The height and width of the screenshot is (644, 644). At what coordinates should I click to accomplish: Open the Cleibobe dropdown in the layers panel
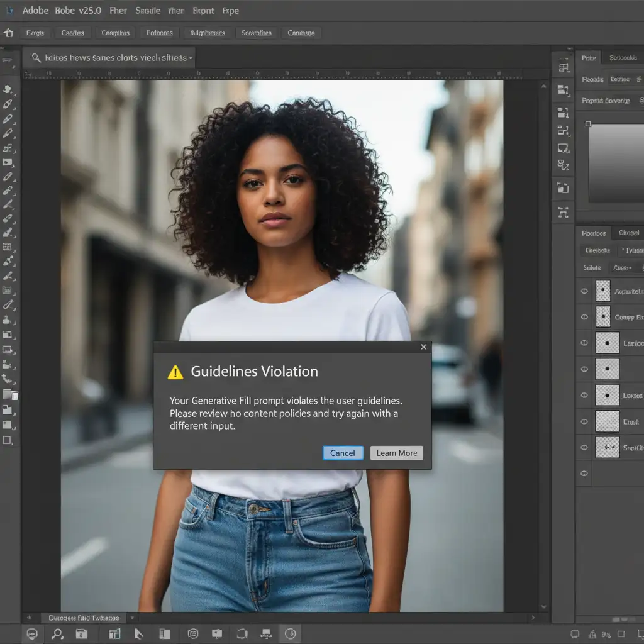click(x=597, y=250)
